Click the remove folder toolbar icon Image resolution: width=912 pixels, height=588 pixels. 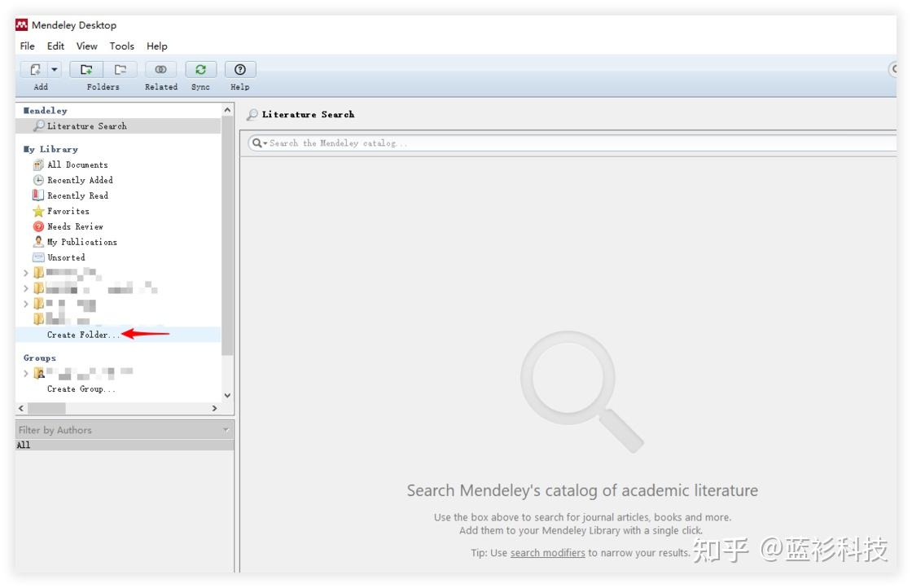click(x=121, y=70)
